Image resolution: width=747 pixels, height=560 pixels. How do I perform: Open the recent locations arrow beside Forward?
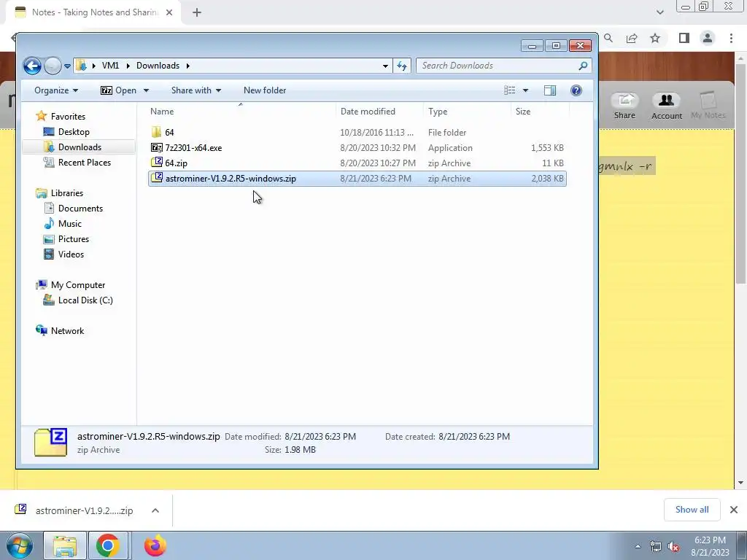coord(67,66)
